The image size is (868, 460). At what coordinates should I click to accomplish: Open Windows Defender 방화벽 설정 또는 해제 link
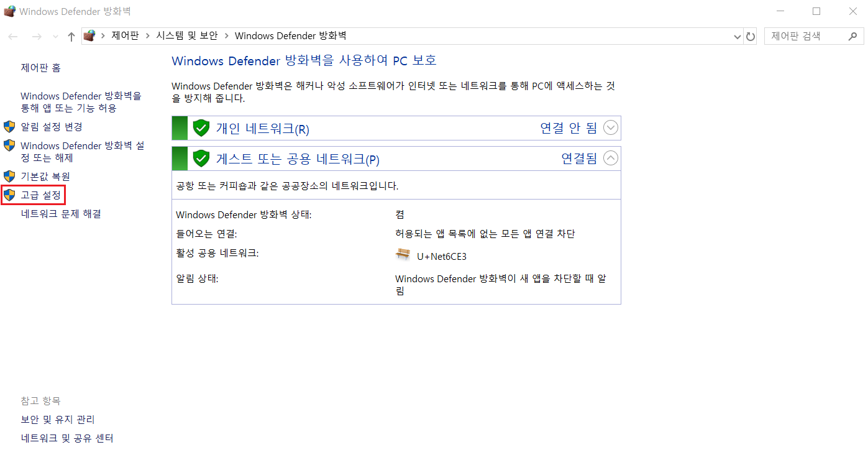(83, 152)
